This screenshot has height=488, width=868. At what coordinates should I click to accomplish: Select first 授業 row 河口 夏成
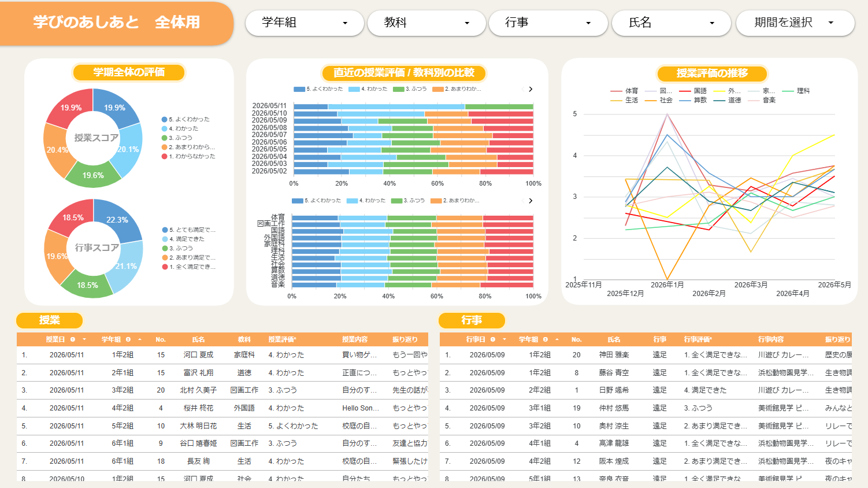(222, 355)
